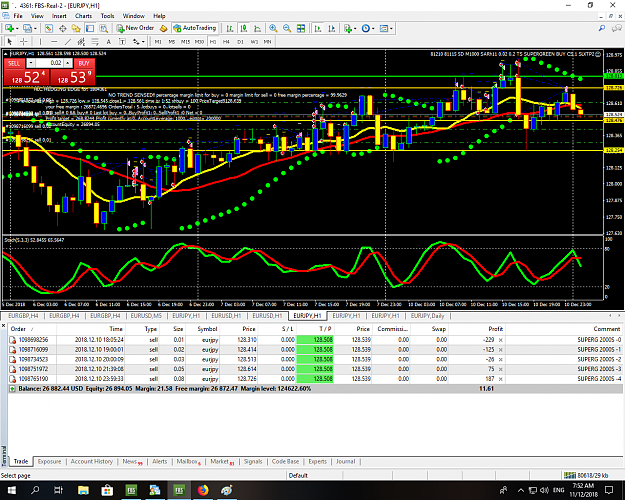The width and height of the screenshot is (625, 500).
Task: Click the 0.02 volume input field
Action: click(49, 63)
